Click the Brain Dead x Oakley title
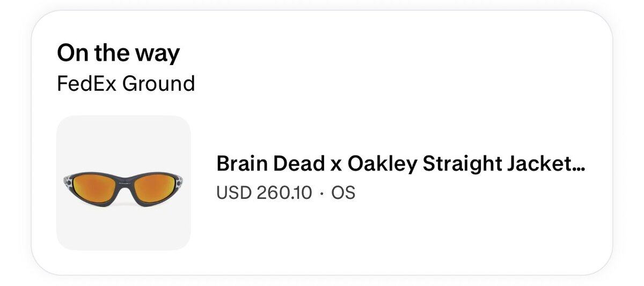The width and height of the screenshot is (644, 286). [400, 163]
